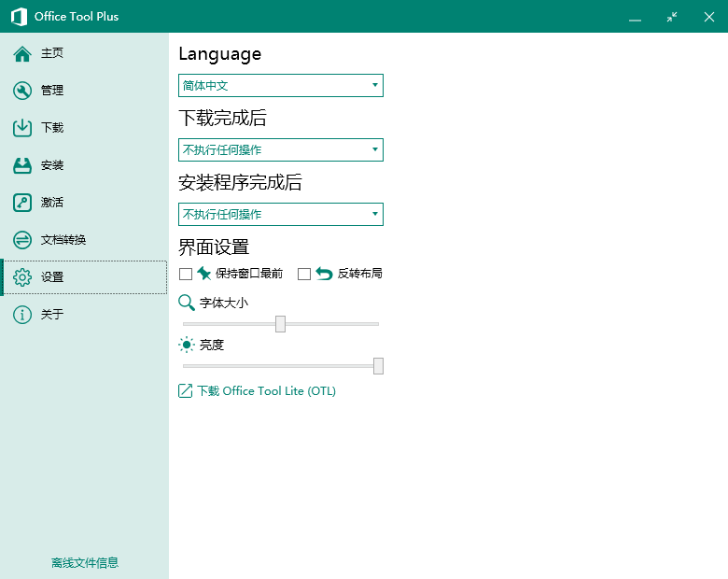Click the 亮度 brightness slider handle

click(x=378, y=366)
